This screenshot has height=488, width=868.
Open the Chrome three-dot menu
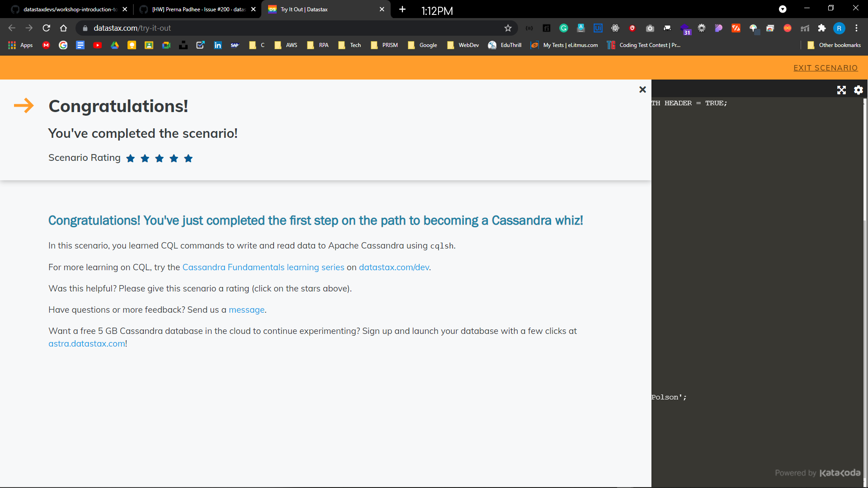click(857, 28)
